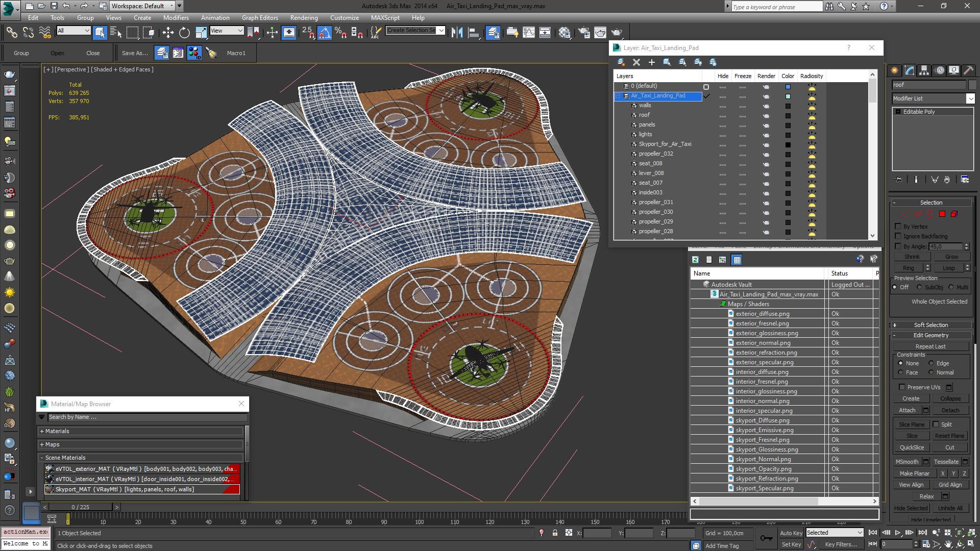Toggle the Angle Snap icon
Viewport: 980px width, 551px height.
[324, 33]
